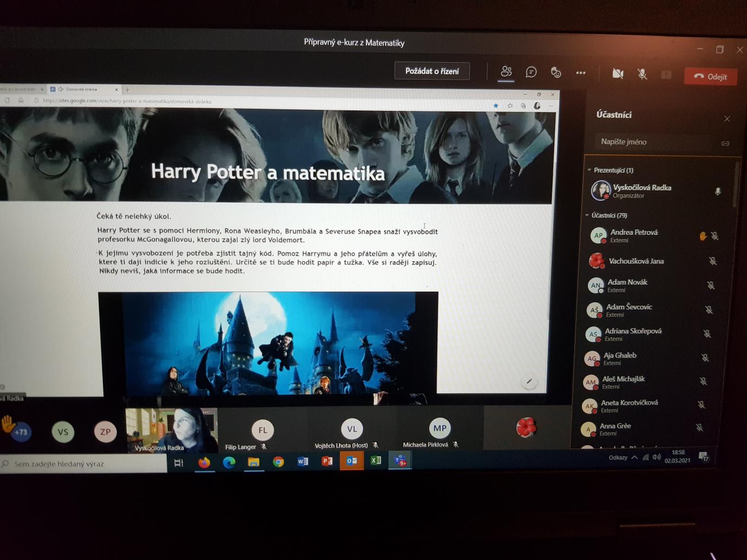Click Andrea Petrová's raised hand icon
Image resolution: width=747 pixels, height=560 pixels.
[x=703, y=236]
